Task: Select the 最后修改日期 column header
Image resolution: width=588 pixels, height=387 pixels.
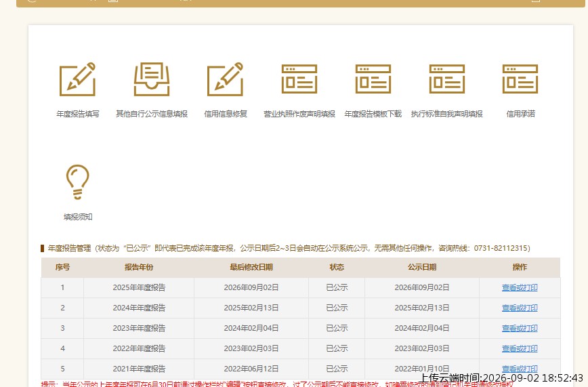Action: pyautogui.click(x=251, y=267)
